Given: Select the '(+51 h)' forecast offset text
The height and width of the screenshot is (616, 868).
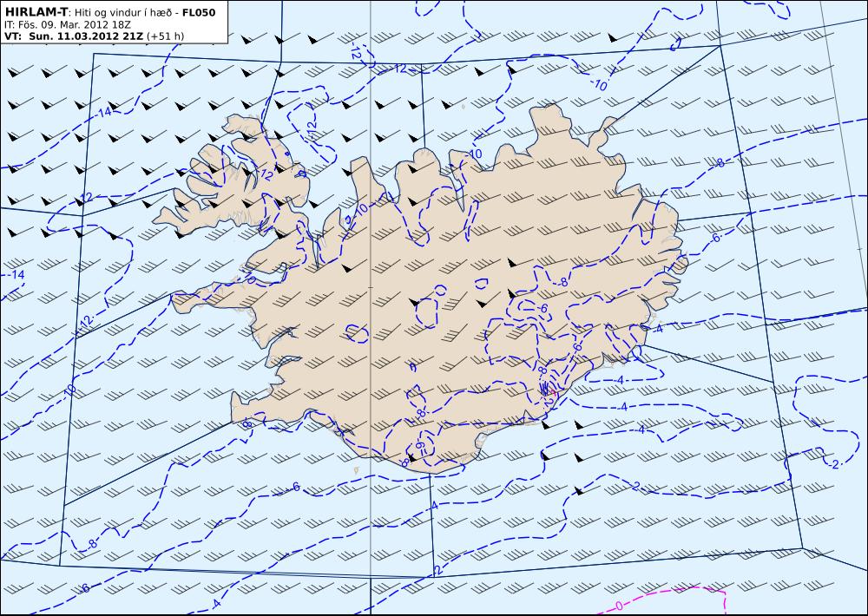Looking at the screenshot, I should pos(166,36).
